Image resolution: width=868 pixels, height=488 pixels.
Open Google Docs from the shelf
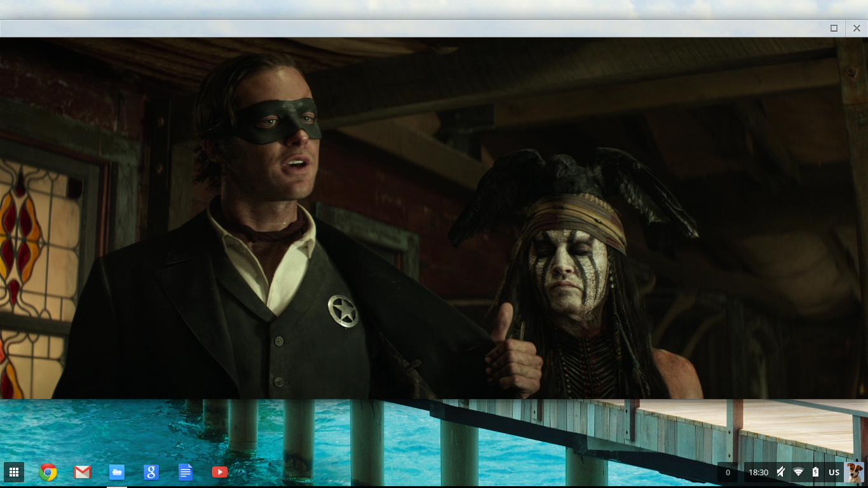[186, 472]
